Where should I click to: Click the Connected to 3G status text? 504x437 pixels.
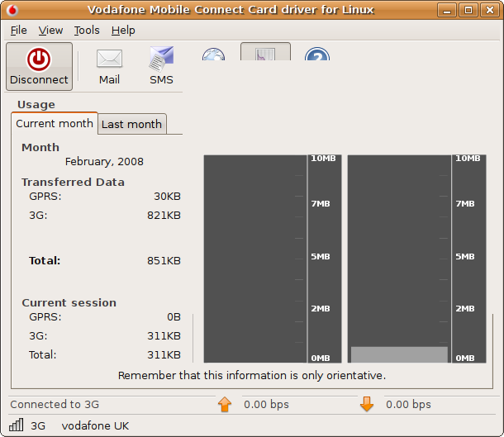pos(54,405)
